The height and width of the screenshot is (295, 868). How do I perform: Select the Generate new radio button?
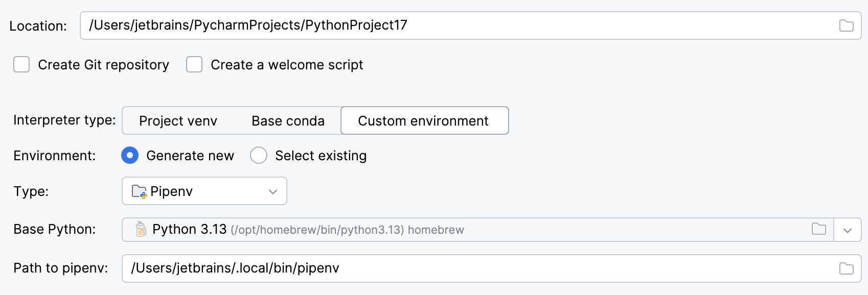click(x=130, y=155)
